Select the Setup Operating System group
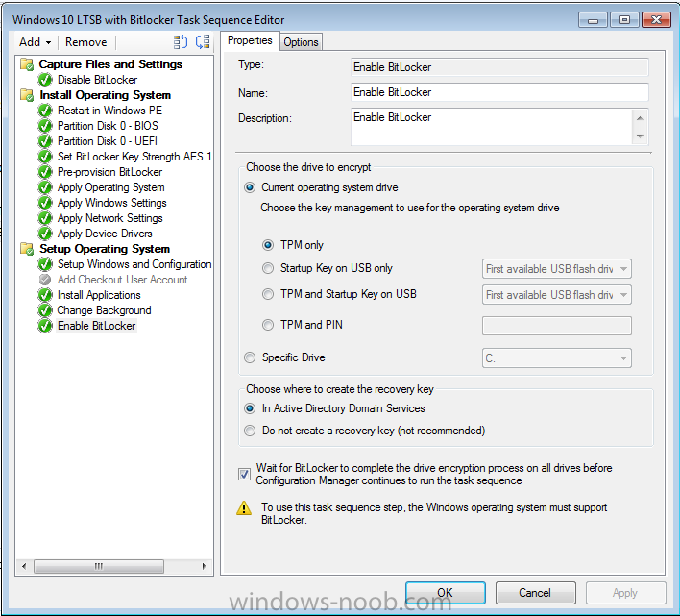This screenshot has height=616, width=680. [x=105, y=249]
